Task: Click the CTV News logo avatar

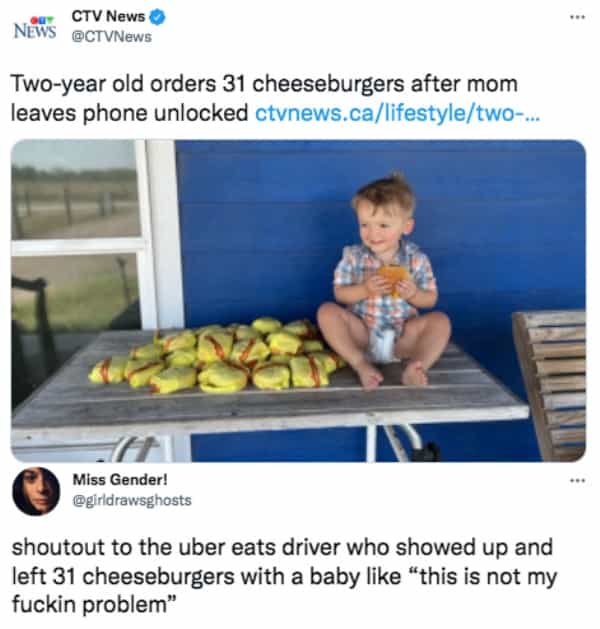Action: point(33,27)
